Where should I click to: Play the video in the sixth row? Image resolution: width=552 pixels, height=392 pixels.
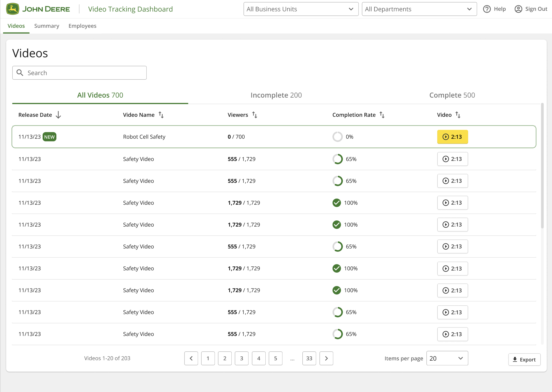pos(452,246)
